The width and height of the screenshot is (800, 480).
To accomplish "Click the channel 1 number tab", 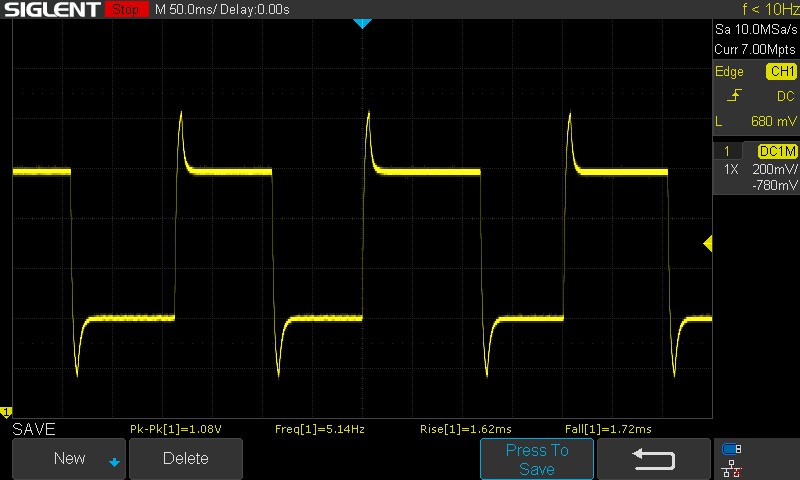I will click(x=727, y=151).
